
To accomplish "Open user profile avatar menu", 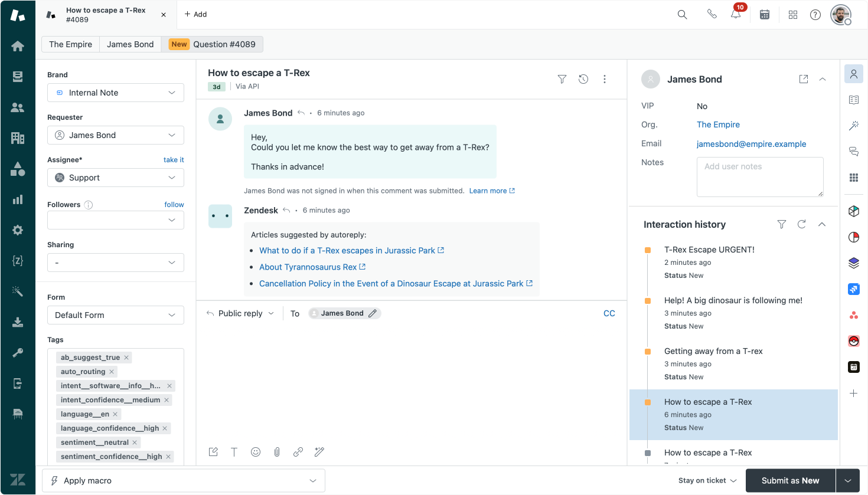I will tap(841, 15).
